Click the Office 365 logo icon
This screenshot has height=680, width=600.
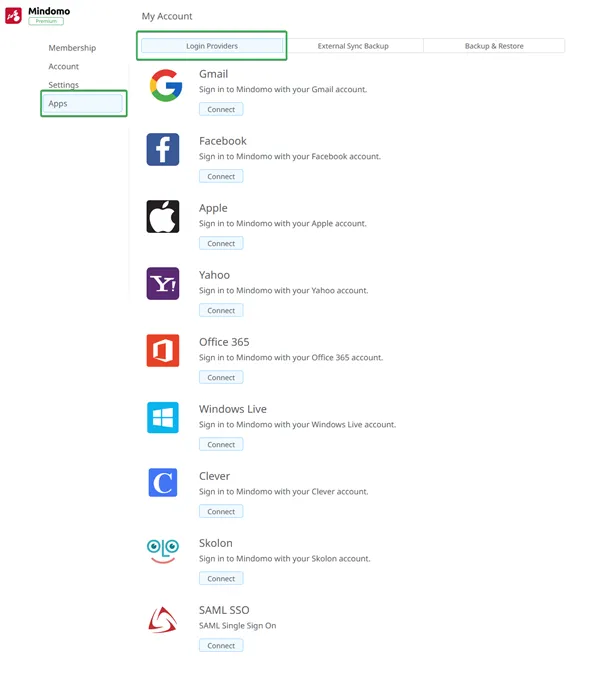point(163,350)
